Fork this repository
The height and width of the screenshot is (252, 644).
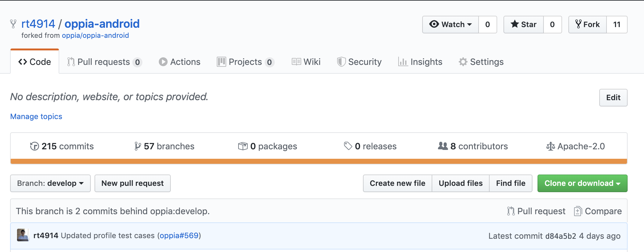click(x=588, y=25)
